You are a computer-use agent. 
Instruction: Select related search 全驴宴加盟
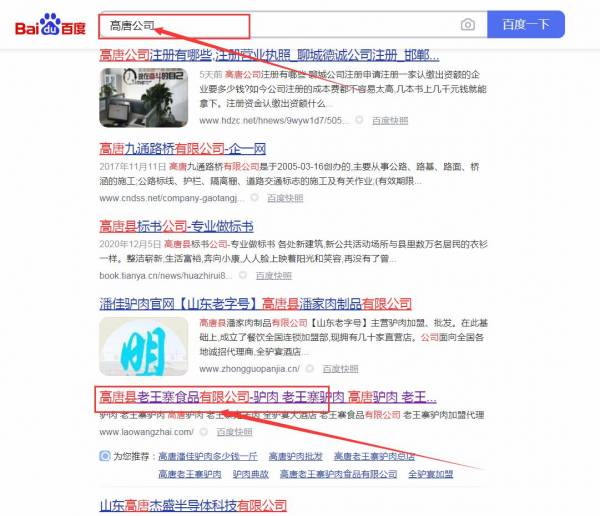click(430, 473)
